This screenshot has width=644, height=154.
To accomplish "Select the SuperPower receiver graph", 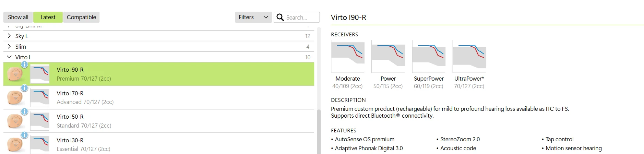I will (x=429, y=56).
